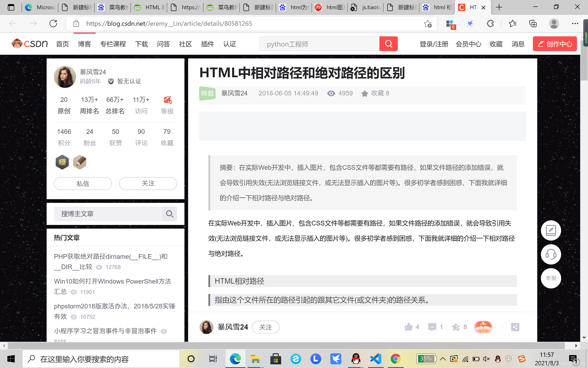Open Win10如何打开Windows PowerShell article
This screenshot has width=588, height=368.
[x=113, y=287]
